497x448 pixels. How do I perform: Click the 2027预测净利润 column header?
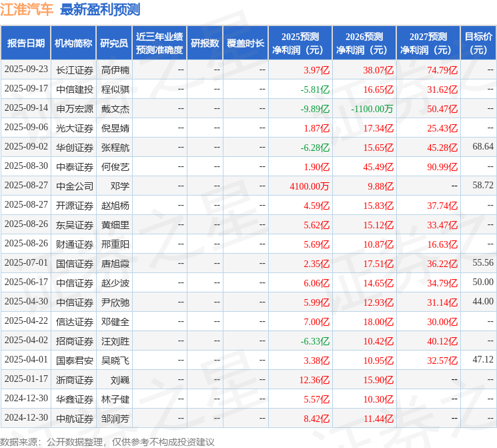click(x=428, y=43)
